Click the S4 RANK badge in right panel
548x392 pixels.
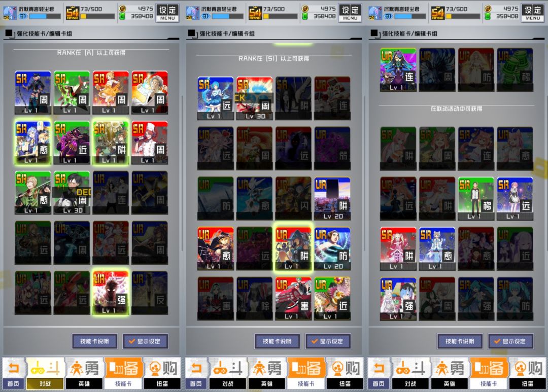[x=438, y=13]
